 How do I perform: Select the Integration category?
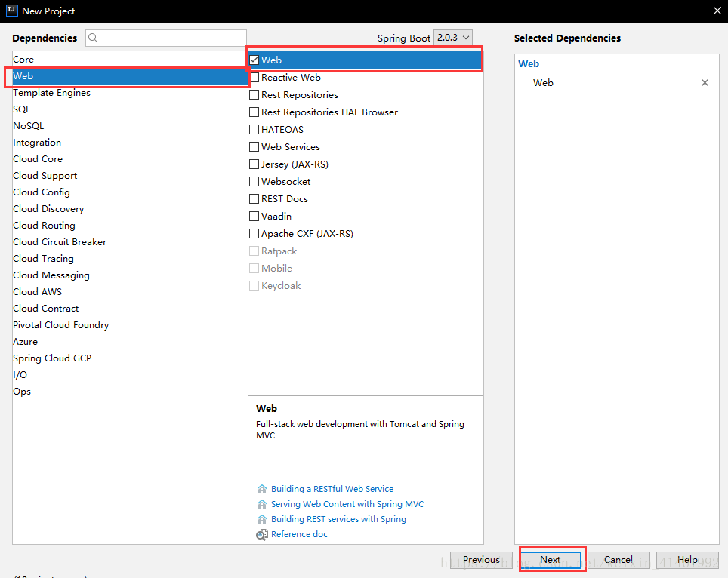[130, 143]
